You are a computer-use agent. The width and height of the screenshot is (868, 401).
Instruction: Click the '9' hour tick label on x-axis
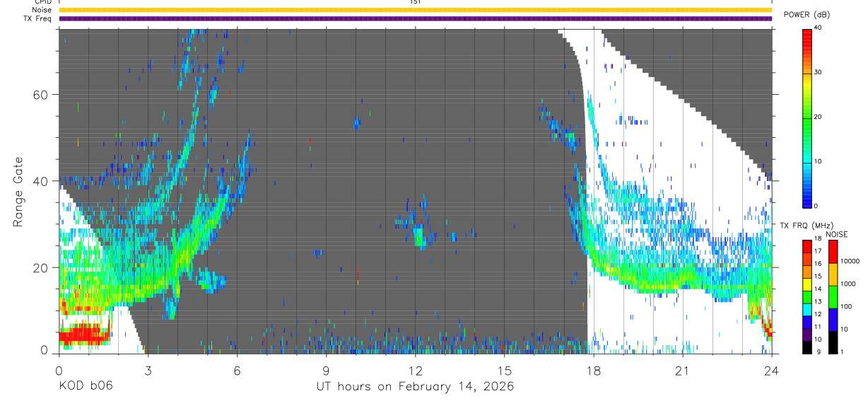point(326,371)
